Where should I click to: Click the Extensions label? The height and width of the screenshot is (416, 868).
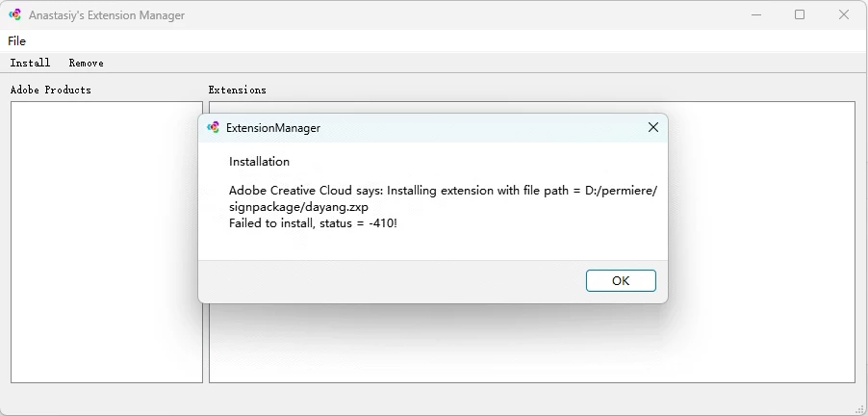pos(237,90)
